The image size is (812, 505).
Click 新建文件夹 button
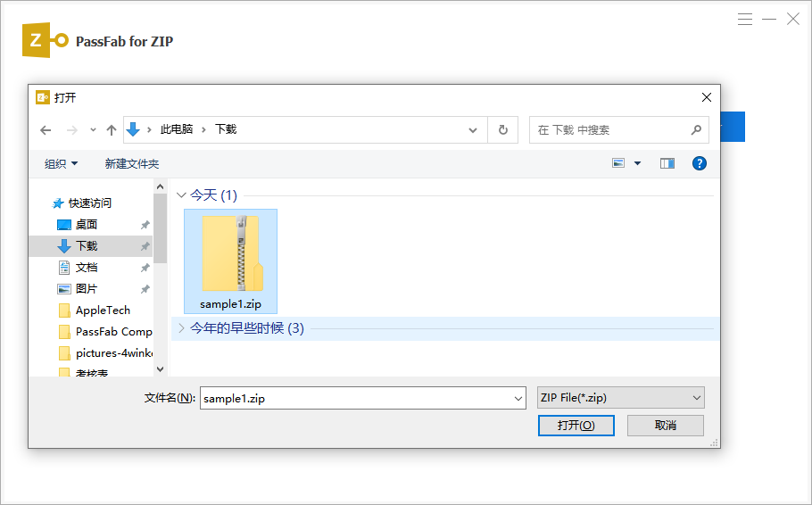132,163
